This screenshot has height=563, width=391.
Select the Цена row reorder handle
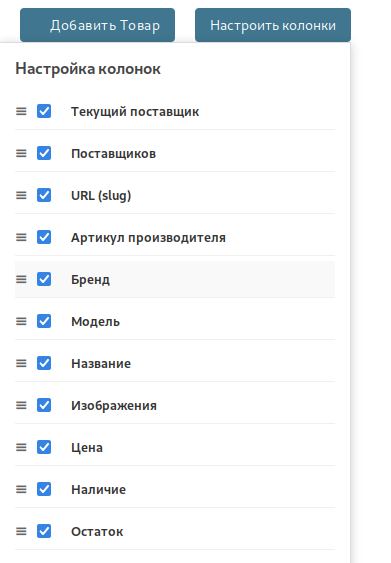tap(21, 447)
